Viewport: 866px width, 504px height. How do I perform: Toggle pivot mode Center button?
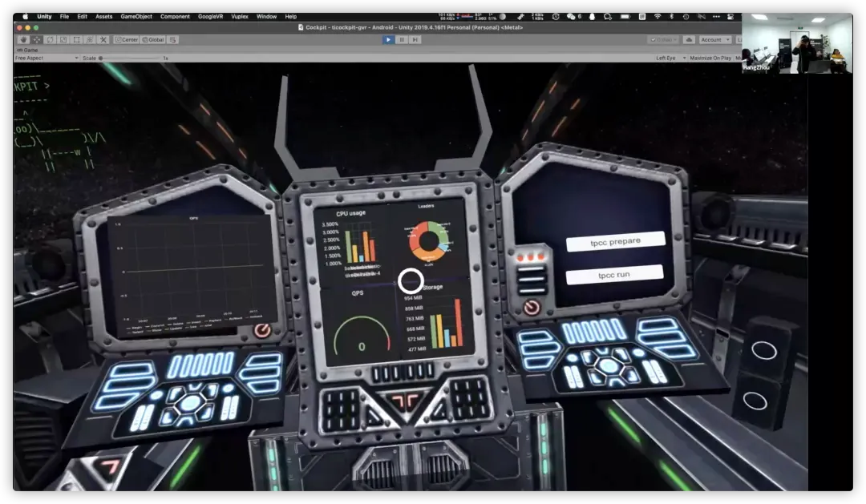[127, 39]
